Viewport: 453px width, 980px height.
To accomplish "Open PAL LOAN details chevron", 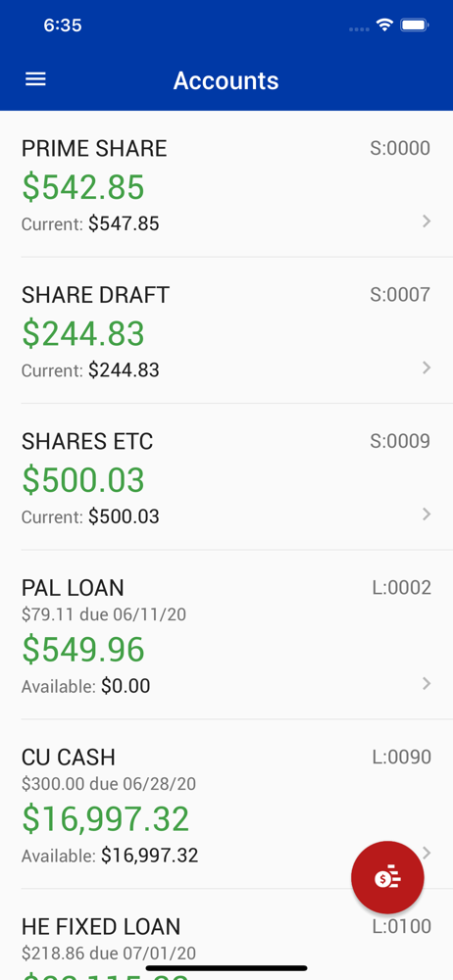I will click(427, 683).
